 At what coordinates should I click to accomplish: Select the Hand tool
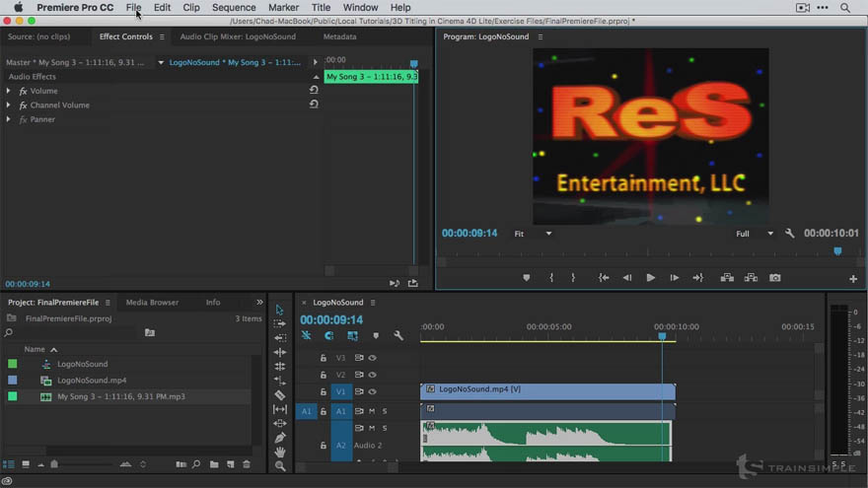click(280, 453)
